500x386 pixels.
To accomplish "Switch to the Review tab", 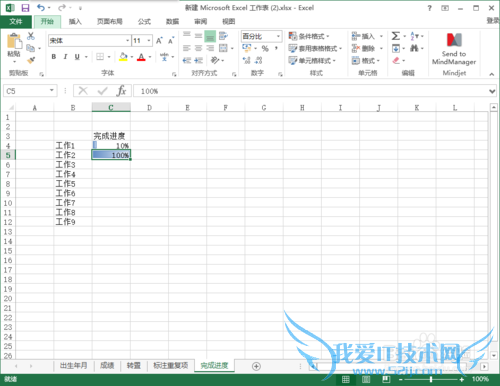I will click(x=200, y=22).
